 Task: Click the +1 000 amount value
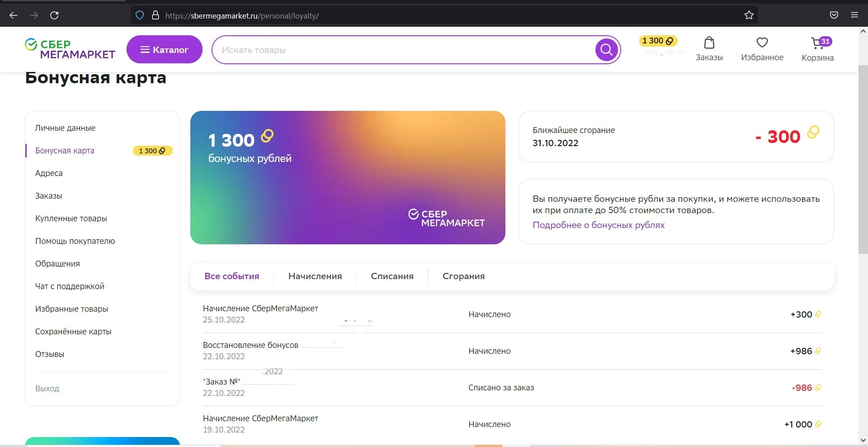pyautogui.click(x=798, y=424)
